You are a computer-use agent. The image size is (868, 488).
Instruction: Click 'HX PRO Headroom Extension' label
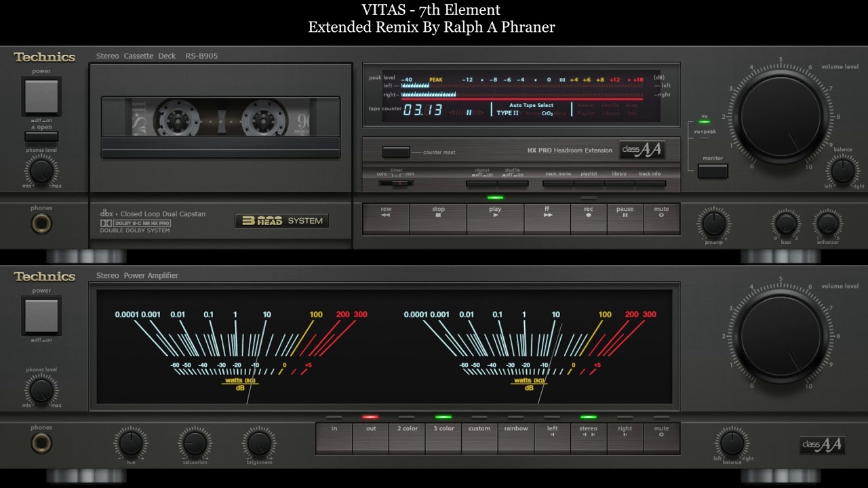[570, 150]
